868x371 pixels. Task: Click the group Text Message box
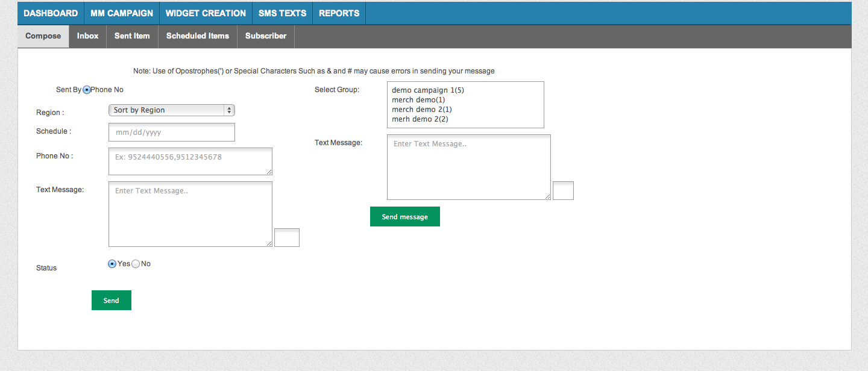[469, 167]
